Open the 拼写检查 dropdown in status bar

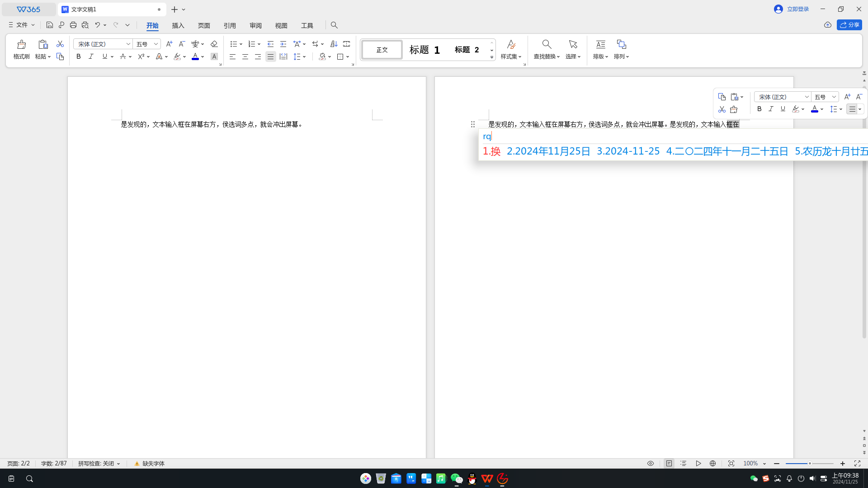click(99, 464)
